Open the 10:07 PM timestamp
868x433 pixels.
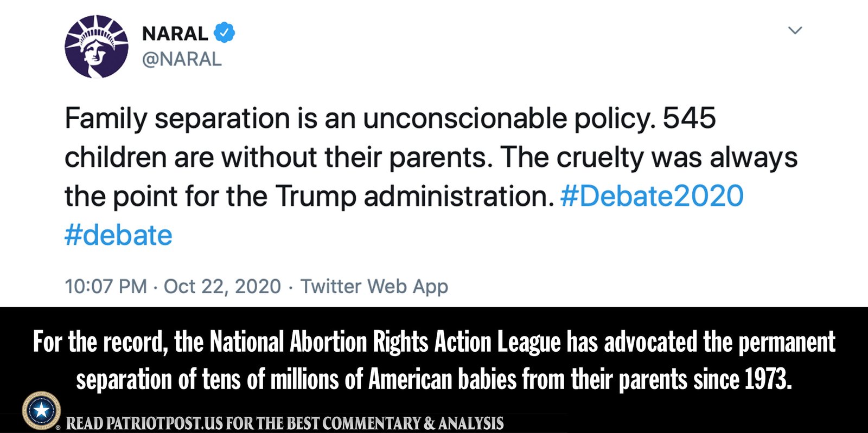[106, 286]
